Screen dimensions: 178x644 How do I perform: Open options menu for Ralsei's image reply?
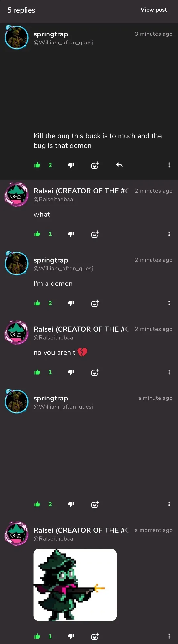tap(169, 636)
